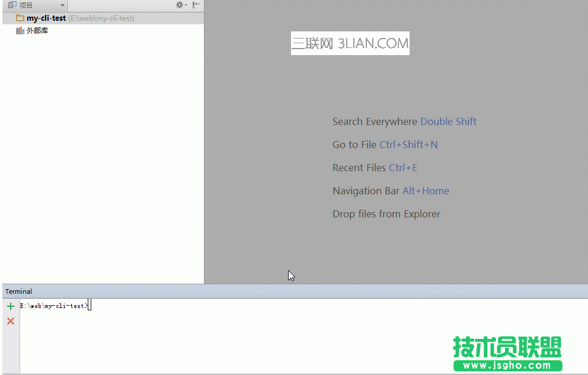The image size is (588, 375).
Task: Open the project panel gear settings
Action: [180, 5]
